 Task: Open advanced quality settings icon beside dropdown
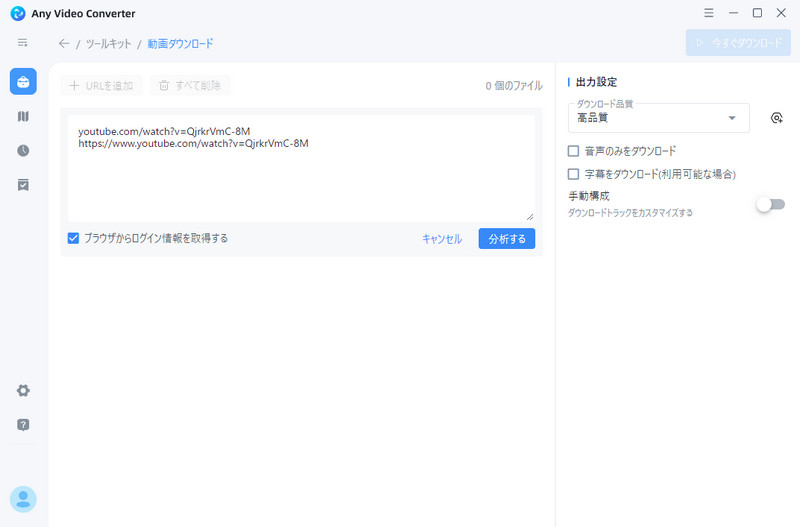click(777, 118)
